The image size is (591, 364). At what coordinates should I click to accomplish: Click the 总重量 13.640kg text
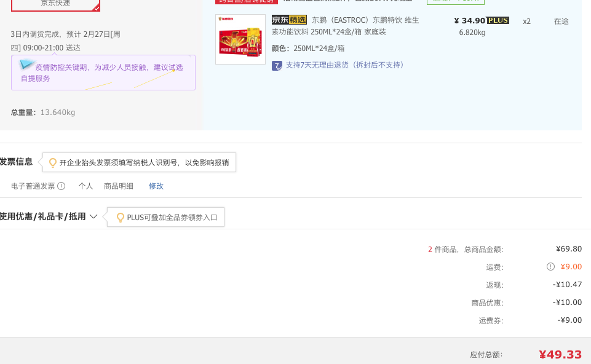pos(43,113)
